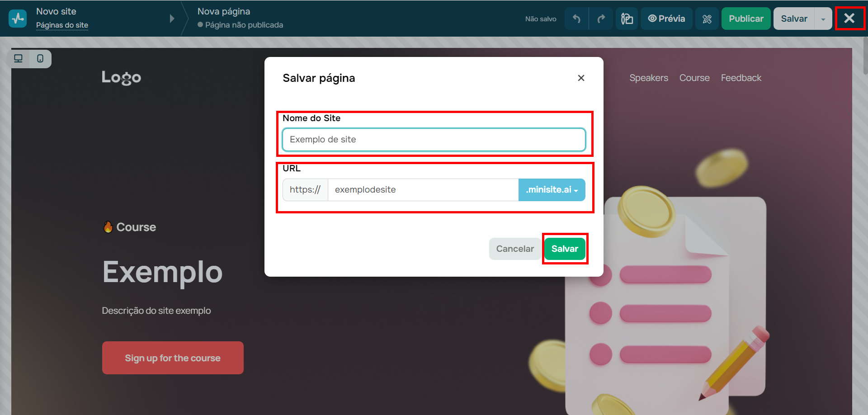Viewport: 868px width, 415px height.
Task: Expand the Novo site breadcrumb arrow
Action: click(x=172, y=19)
